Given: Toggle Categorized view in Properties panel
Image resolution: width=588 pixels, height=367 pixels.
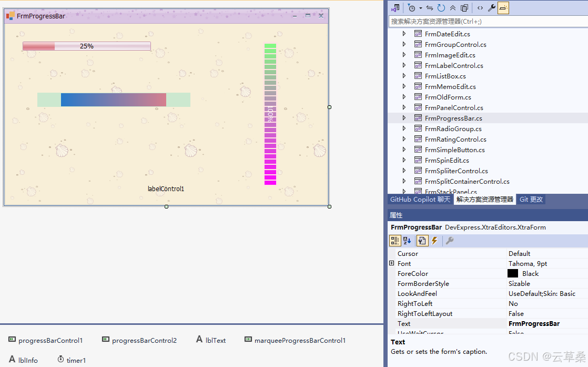Looking at the screenshot, I should (395, 241).
